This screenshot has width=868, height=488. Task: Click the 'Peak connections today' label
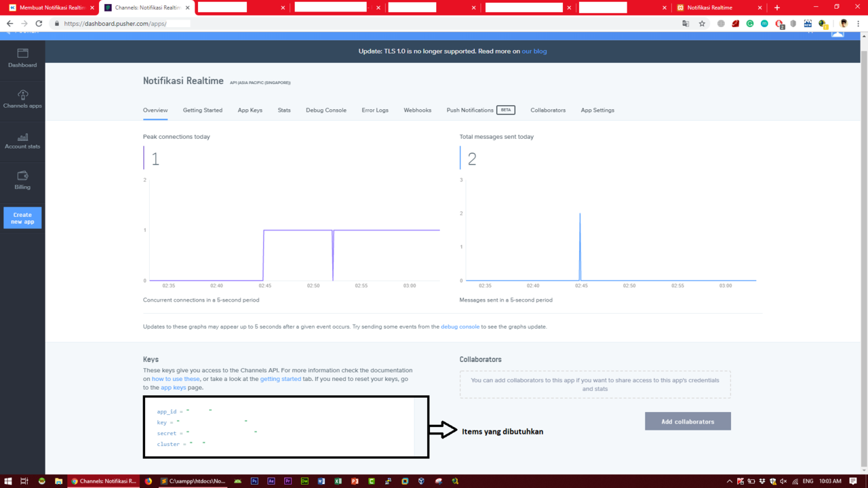click(x=176, y=137)
